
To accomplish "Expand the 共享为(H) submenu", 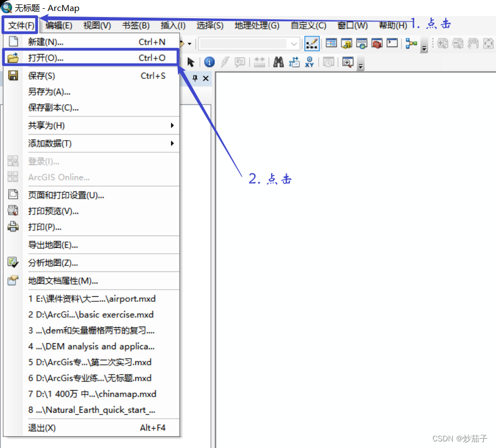I will click(x=91, y=125).
